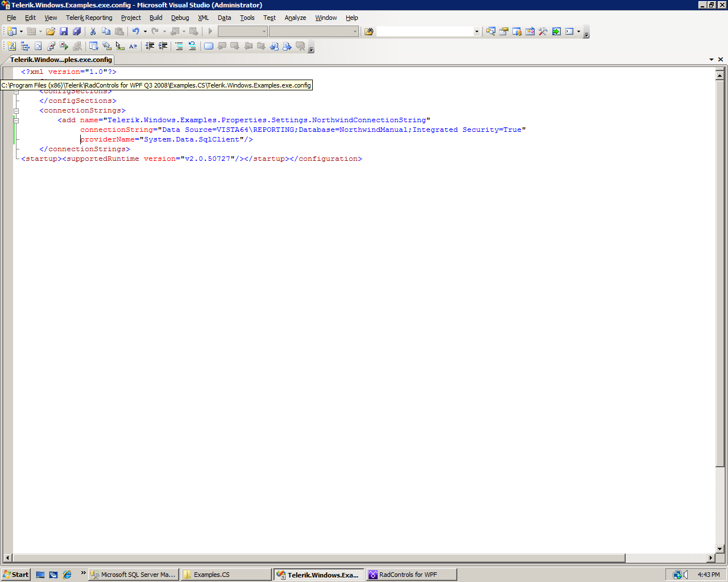This screenshot has width=728, height=582.
Task: Click the vertical scrollbar down arrow
Action: coord(720,549)
